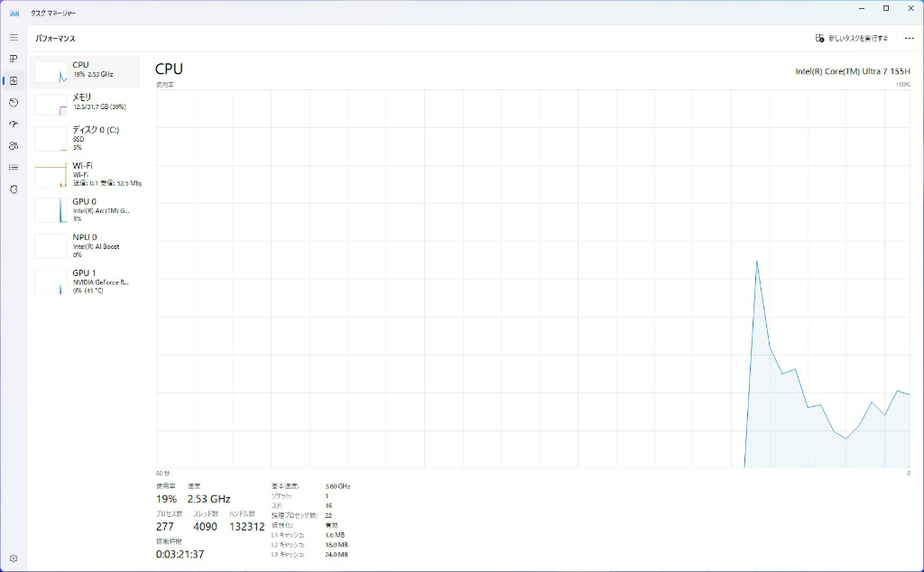Close the Task Manager window

tap(910, 9)
